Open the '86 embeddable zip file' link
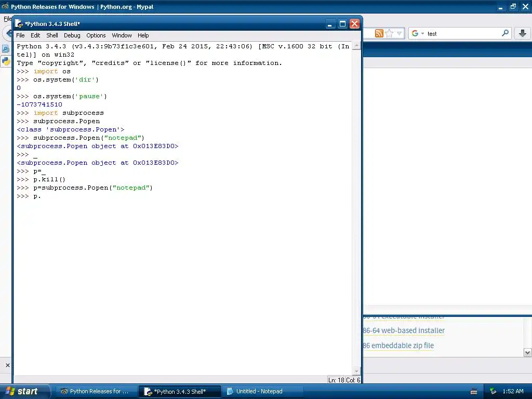Screen dimensions: 532x399 click(x=398, y=345)
